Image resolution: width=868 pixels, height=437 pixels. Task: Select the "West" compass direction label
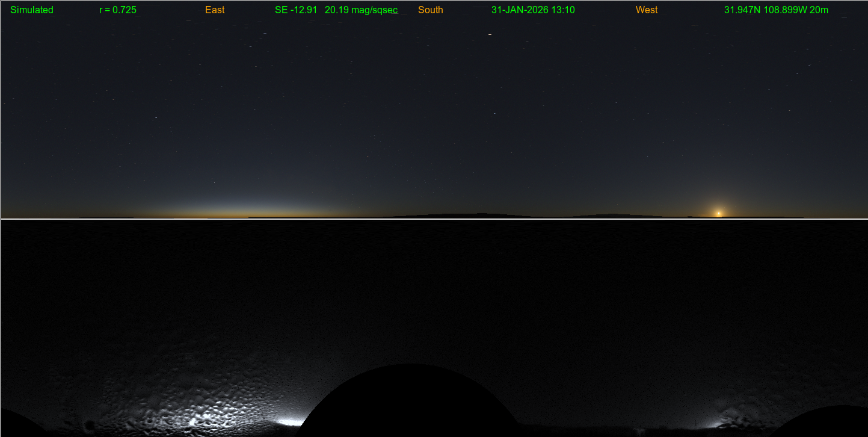coord(647,10)
